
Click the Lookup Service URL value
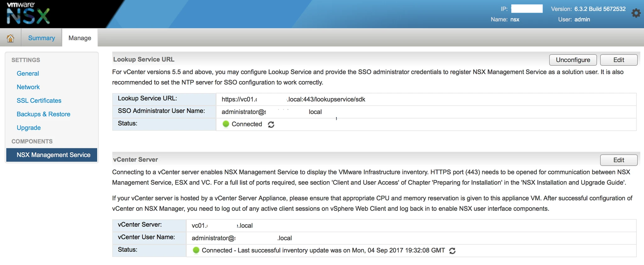293,99
